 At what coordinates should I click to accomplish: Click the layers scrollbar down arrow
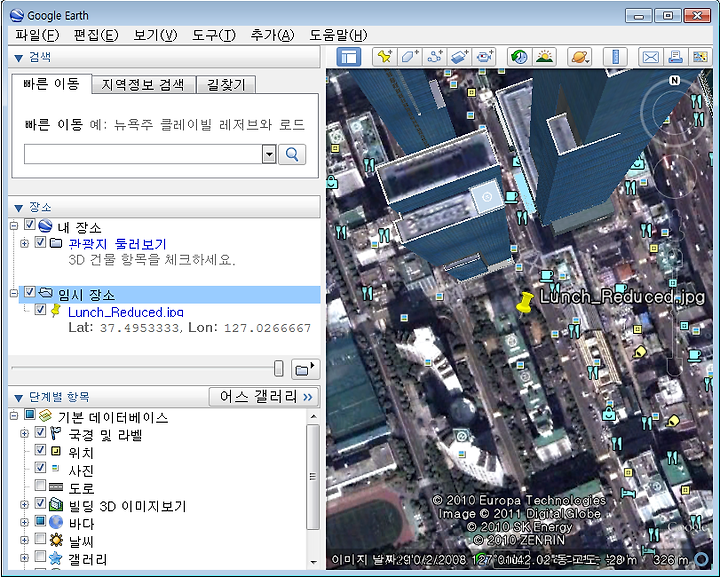[314, 562]
